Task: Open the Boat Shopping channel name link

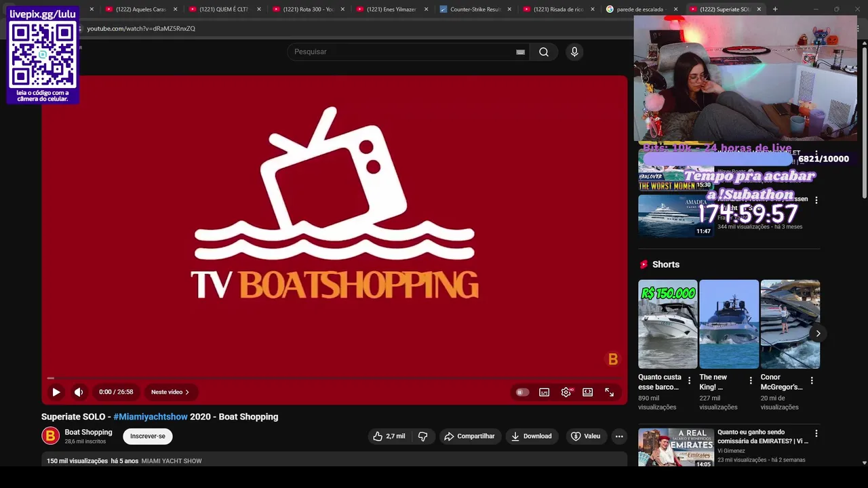Action: [x=88, y=432]
